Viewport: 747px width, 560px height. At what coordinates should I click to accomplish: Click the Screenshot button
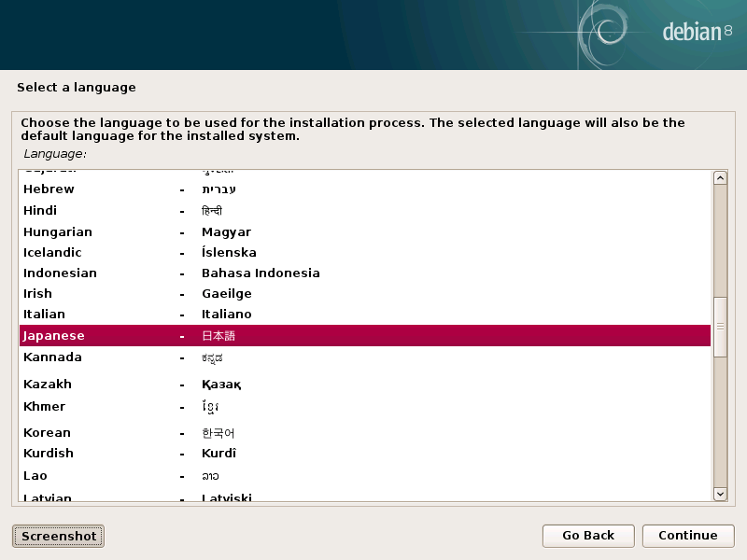(x=58, y=536)
